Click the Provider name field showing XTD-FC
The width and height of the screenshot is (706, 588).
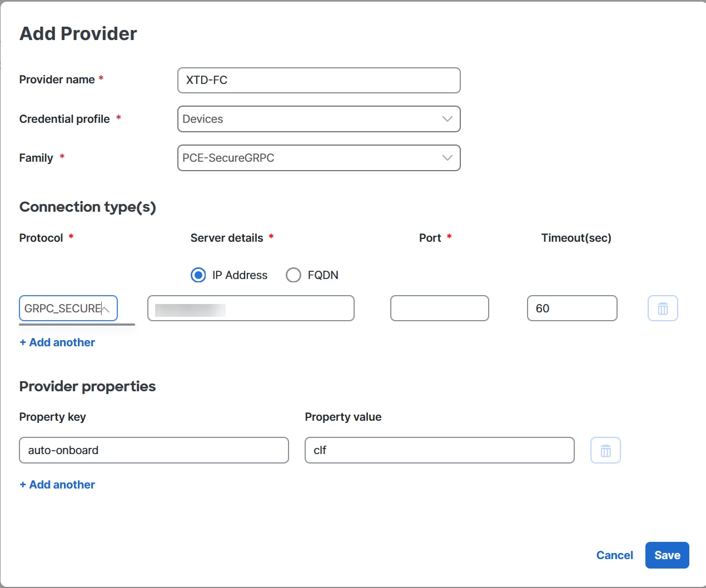pyautogui.click(x=319, y=80)
